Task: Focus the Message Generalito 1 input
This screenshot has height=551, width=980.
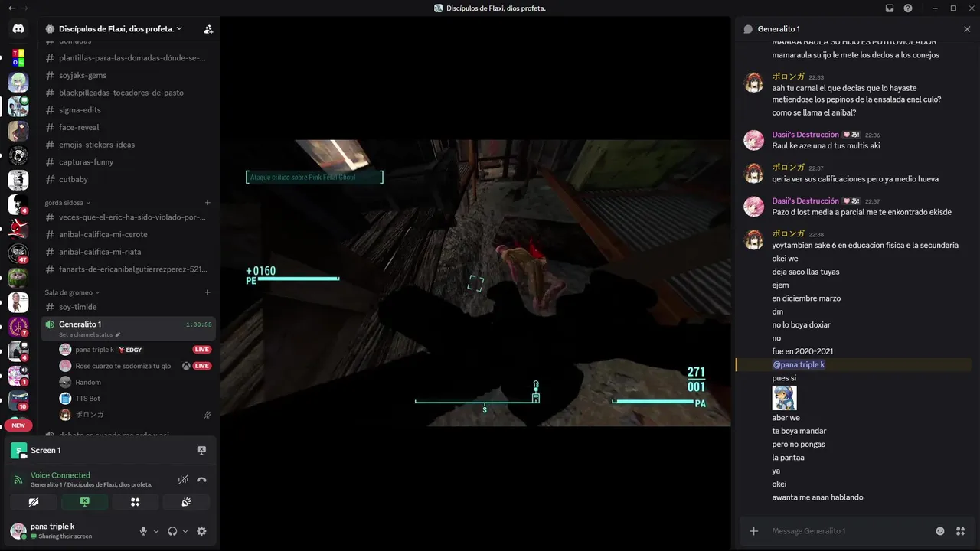Action: [850, 531]
